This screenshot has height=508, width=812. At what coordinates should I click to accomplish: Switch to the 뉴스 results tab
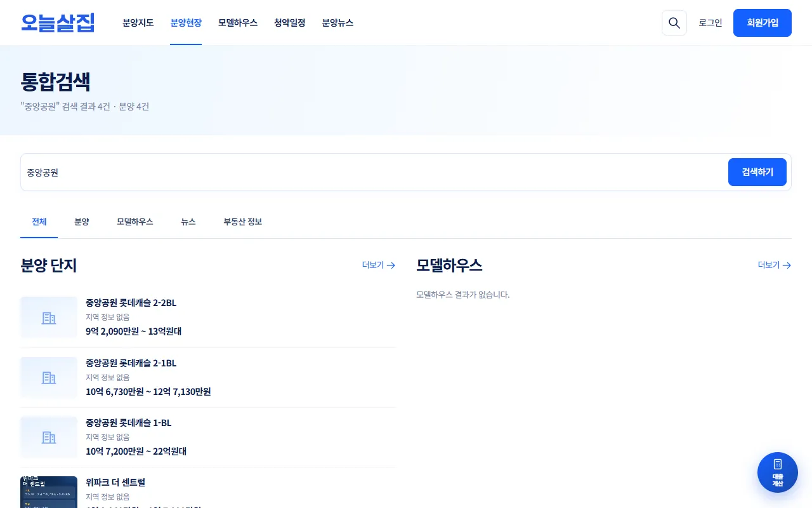tap(188, 222)
